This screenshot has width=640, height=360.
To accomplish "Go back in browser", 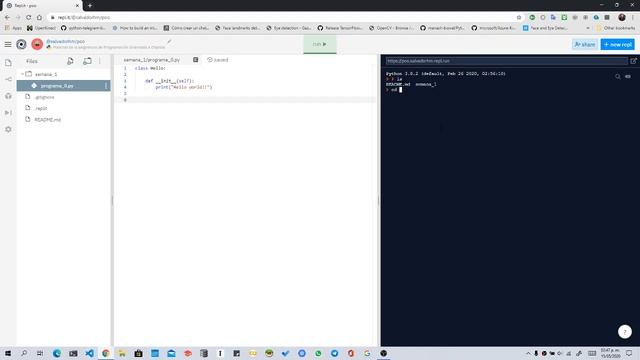I will pos(7,18).
